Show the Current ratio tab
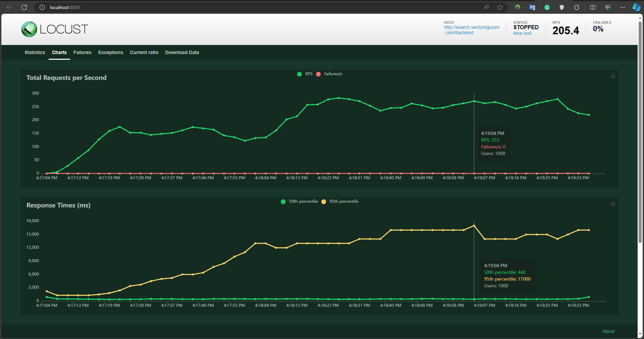This screenshot has height=339, width=644. click(x=144, y=52)
